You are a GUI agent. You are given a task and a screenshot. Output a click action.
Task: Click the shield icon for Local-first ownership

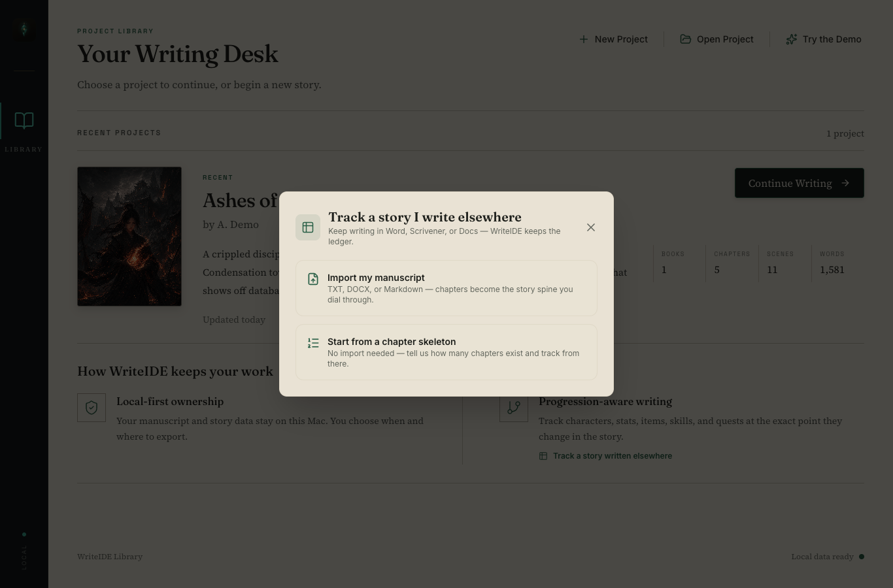pos(92,408)
